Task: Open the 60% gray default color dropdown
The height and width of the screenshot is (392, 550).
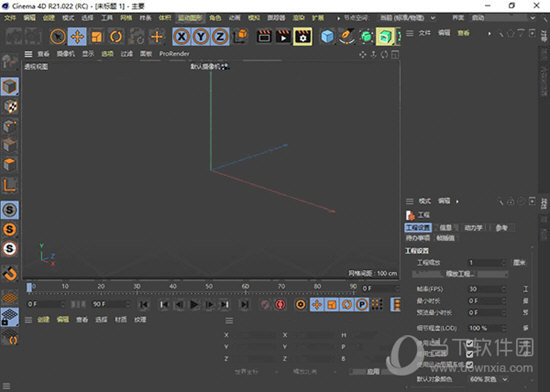Action: pos(489,379)
